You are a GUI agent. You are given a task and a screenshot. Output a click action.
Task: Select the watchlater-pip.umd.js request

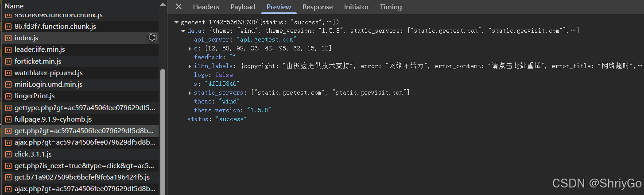(x=49, y=73)
